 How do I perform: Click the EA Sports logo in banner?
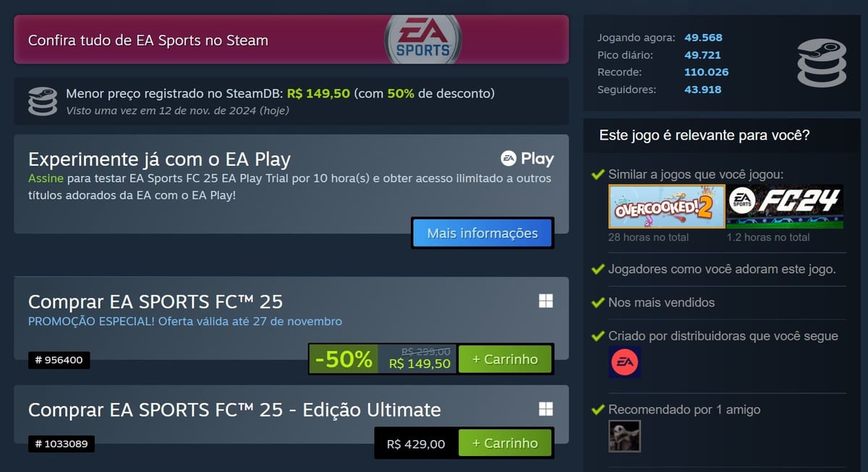coord(422,40)
